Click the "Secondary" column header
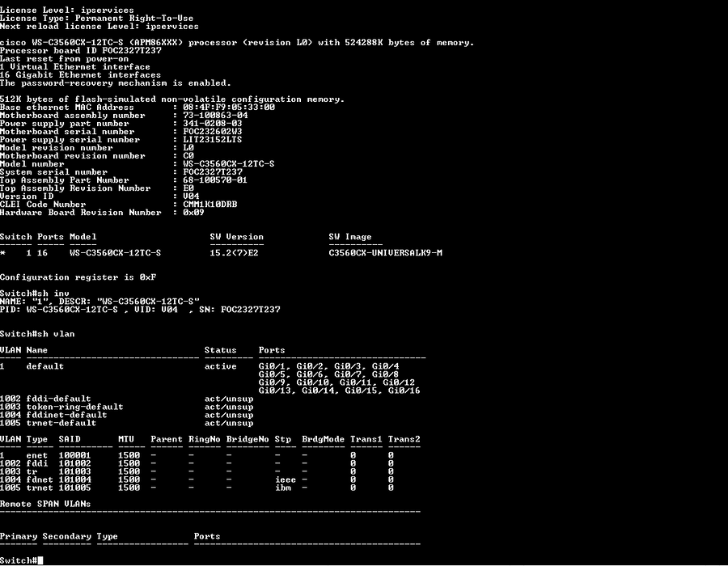The width and height of the screenshot is (728, 566). click(67, 536)
